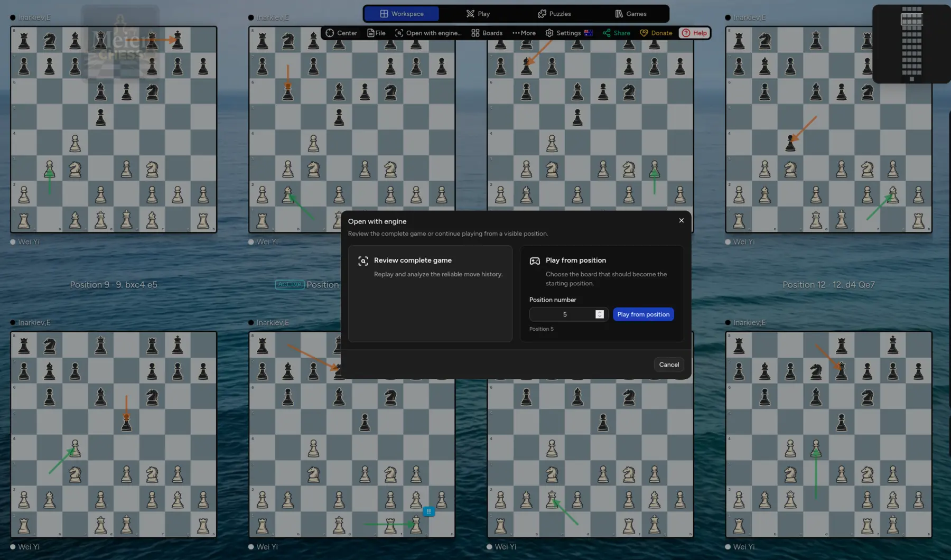Click the 'Position 5' helper text
This screenshot has width=951, height=560.
tap(542, 329)
